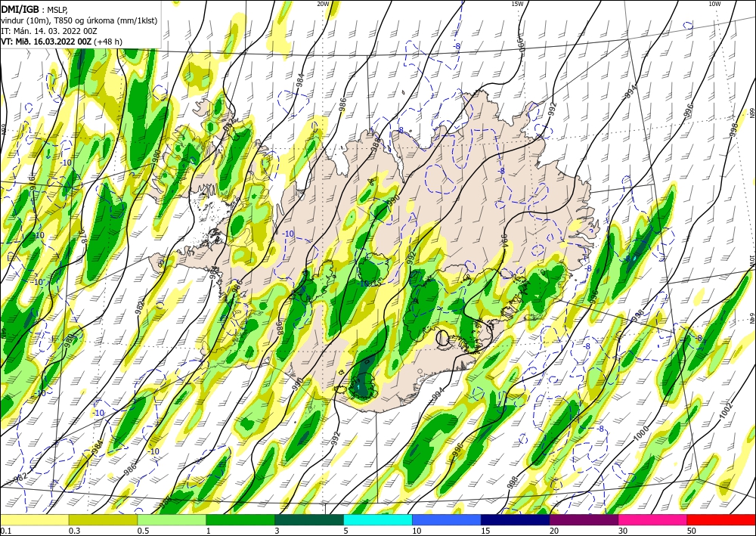The width and height of the screenshot is (756, 536).
Task: Click the light green 0.5–1 legend swatch
Action: pyautogui.click(x=172, y=519)
